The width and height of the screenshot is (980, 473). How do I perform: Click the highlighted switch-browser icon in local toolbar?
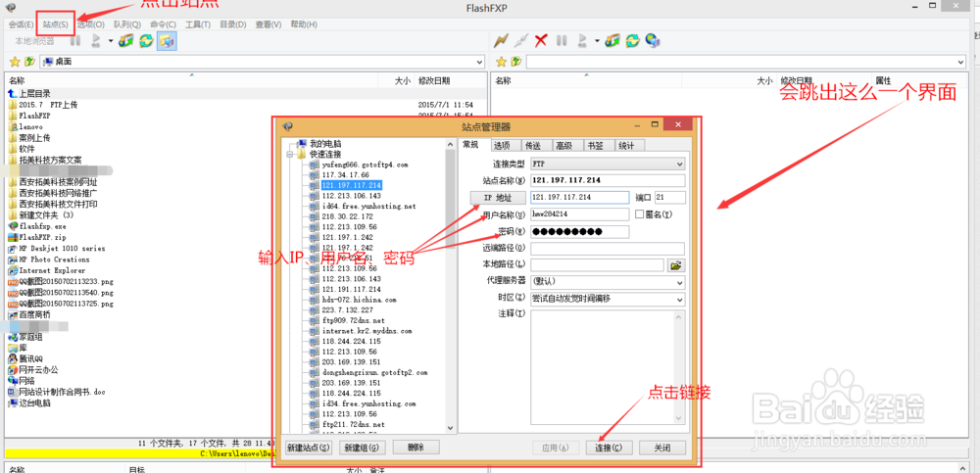167,41
